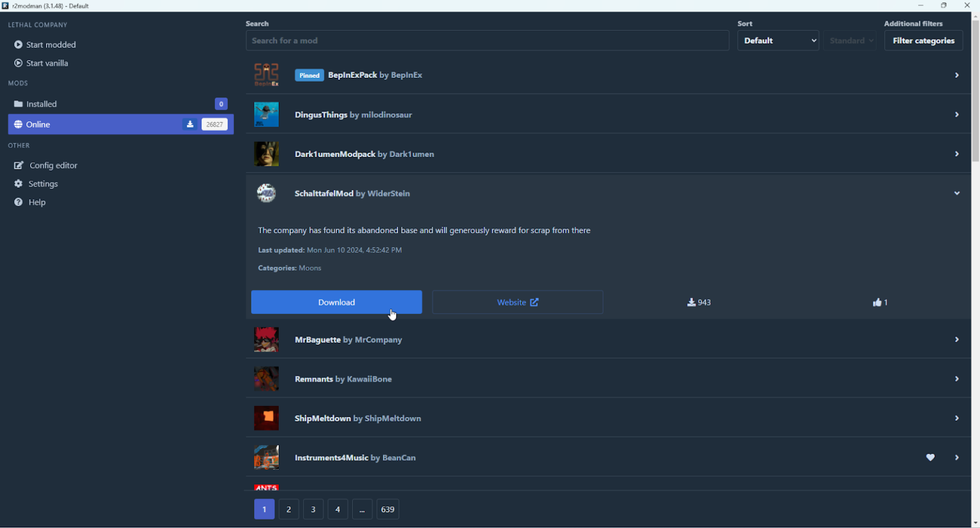Click the download count icon showing 943

(691, 303)
